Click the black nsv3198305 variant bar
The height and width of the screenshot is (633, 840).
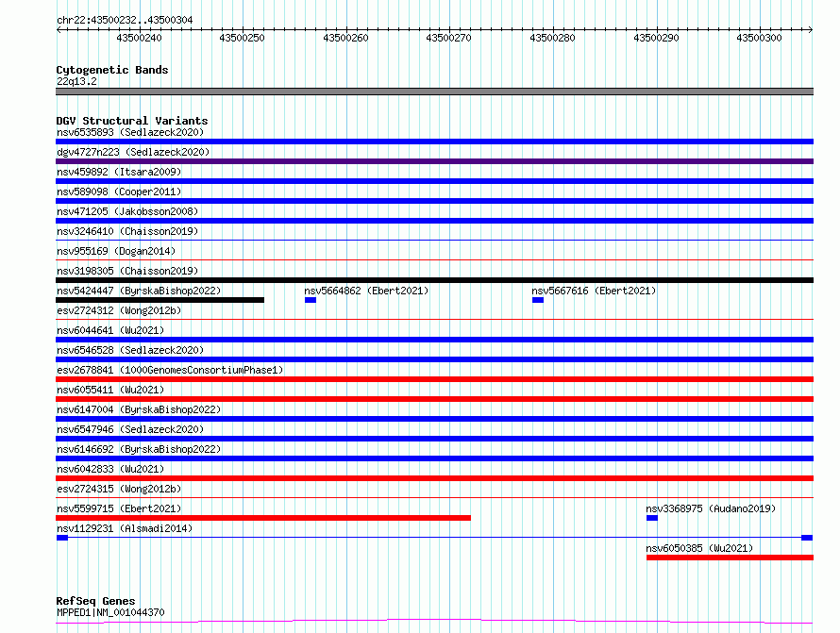pos(434,280)
